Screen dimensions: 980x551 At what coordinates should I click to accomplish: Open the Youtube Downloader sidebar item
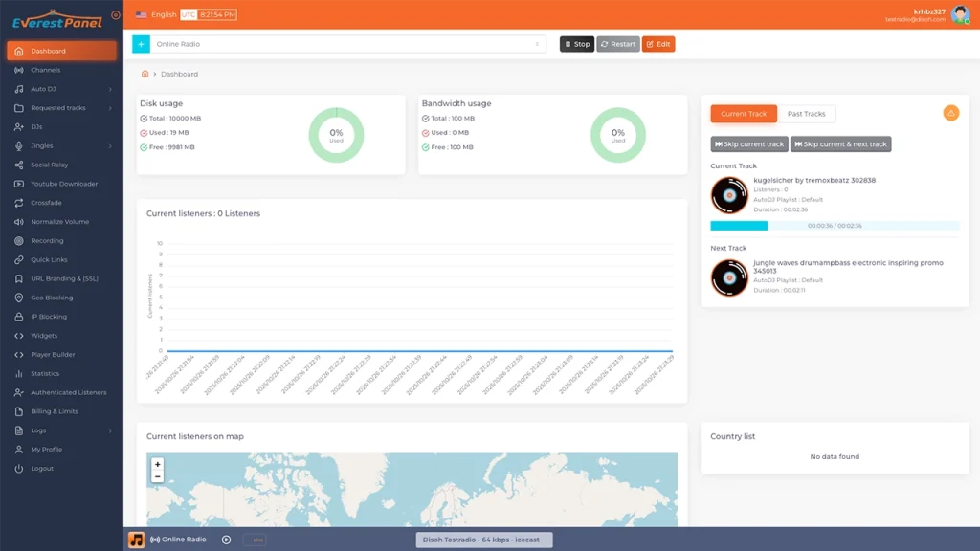point(63,184)
